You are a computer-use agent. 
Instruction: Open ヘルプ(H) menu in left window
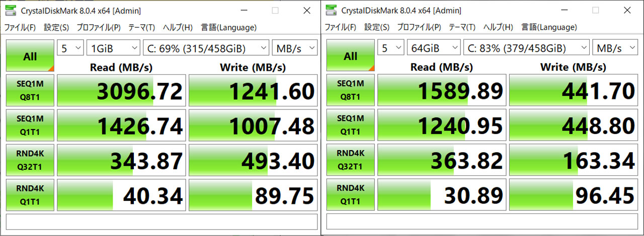click(x=178, y=28)
